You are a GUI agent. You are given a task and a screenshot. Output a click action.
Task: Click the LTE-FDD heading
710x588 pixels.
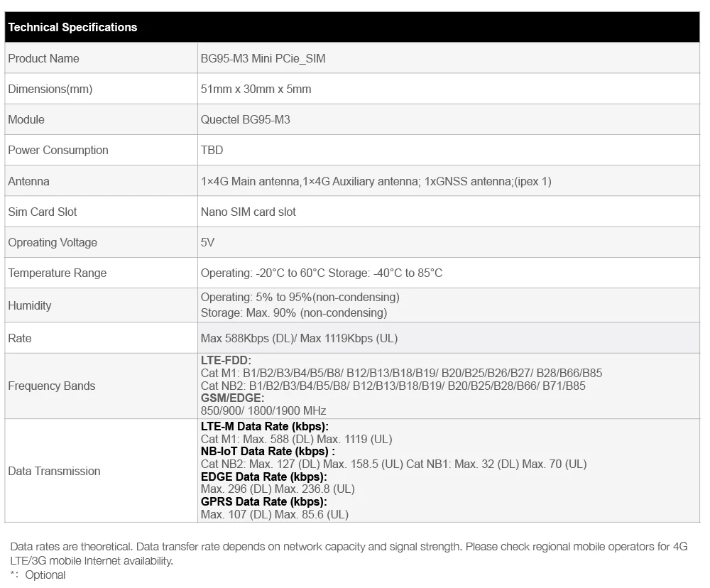click(x=226, y=361)
